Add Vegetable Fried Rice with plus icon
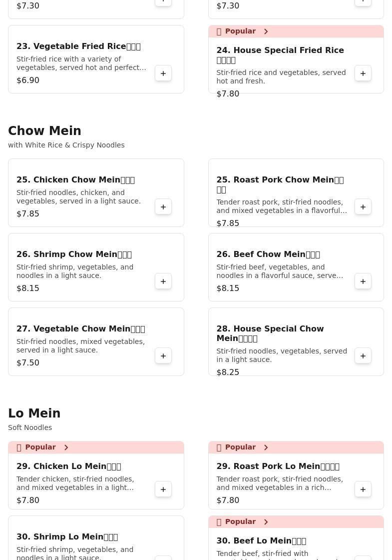The height and width of the screenshot is (560, 392). [163, 73]
